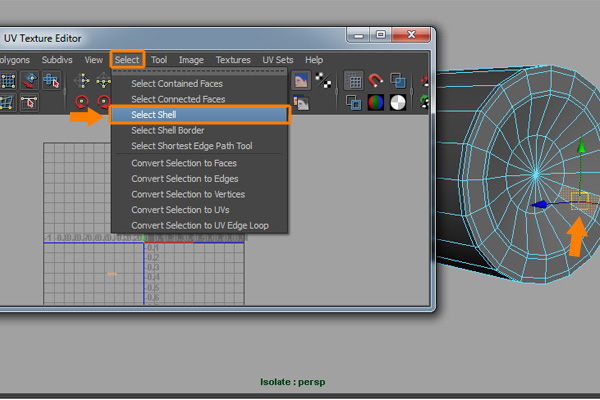600x400 pixels.
Task: Open the Image menu
Action: pyautogui.click(x=191, y=60)
